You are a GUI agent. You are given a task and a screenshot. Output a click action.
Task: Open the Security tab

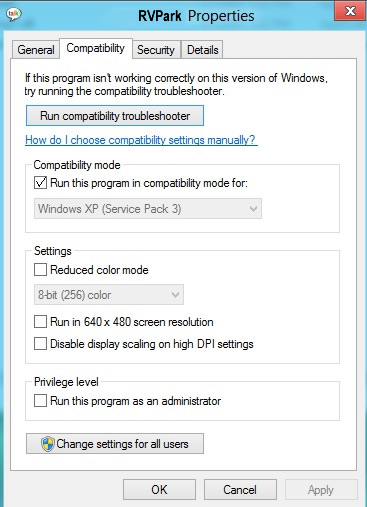click(x=156, y=50)
